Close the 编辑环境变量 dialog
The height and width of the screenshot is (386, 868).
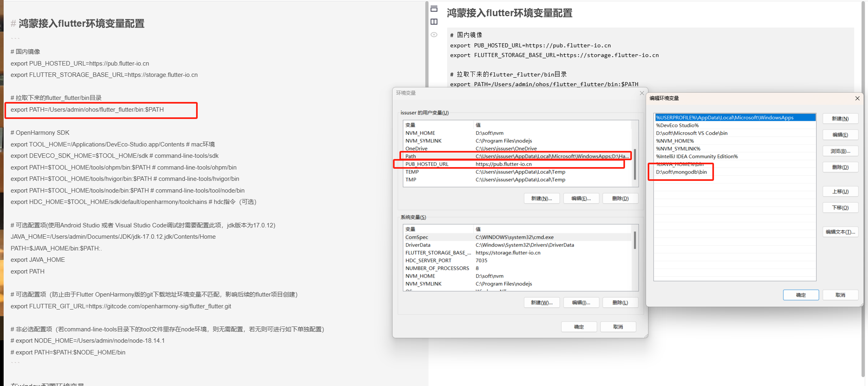click(x=857, y=98)
